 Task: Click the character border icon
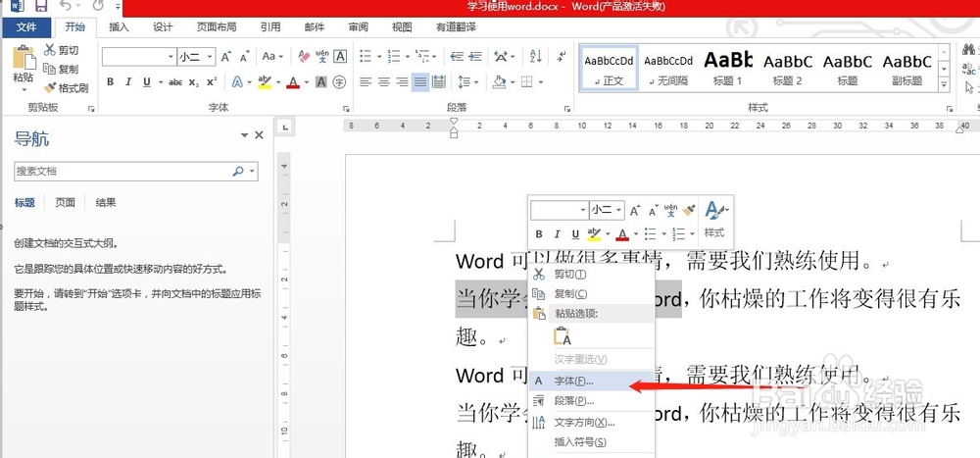click(x=340, y=56)
